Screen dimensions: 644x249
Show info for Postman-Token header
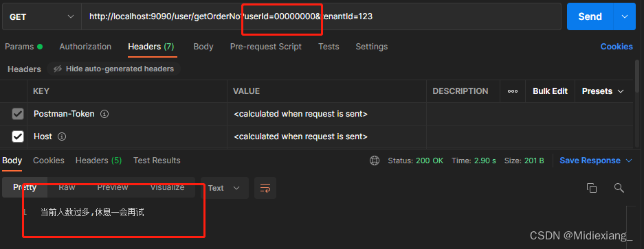pyautogui.click(x=104, y=114)
